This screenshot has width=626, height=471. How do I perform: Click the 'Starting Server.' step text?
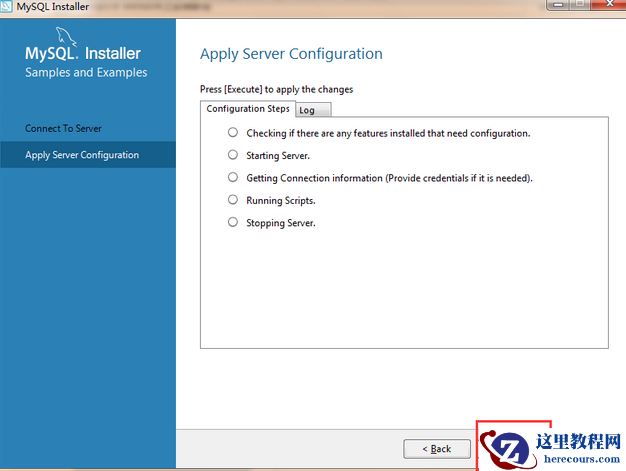tap(278, 155)
